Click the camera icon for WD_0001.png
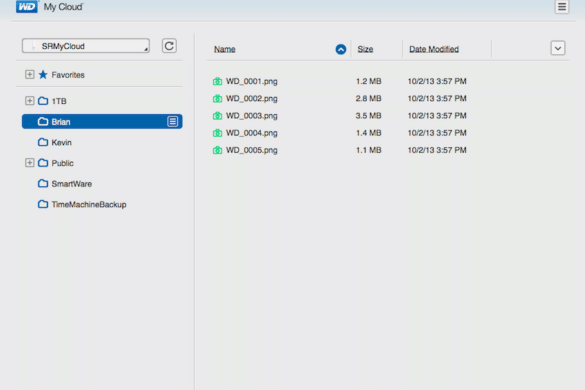The height and width of the screenshot is (390, 585). 218,81
